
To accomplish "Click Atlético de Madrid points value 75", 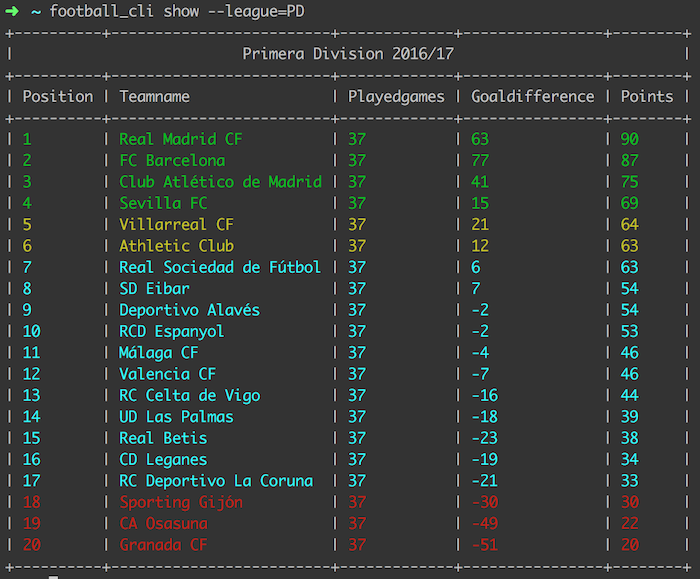I will coord(629,182).
